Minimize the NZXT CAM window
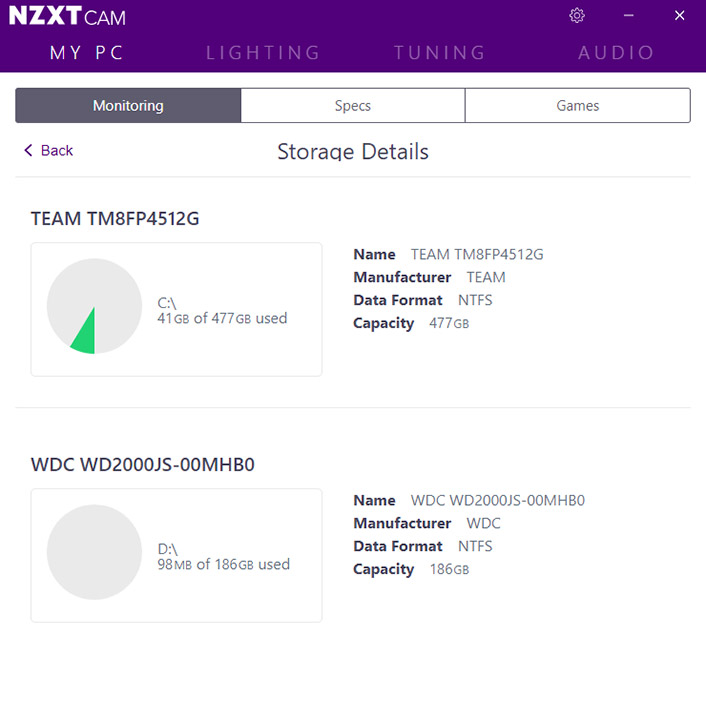This screenshot has width=706, height=720. (628, 16)
